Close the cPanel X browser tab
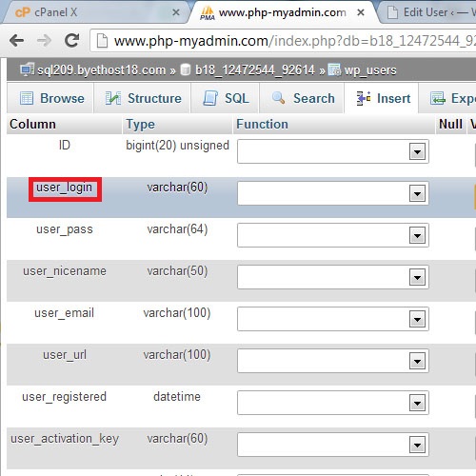 tap(176, 12)
